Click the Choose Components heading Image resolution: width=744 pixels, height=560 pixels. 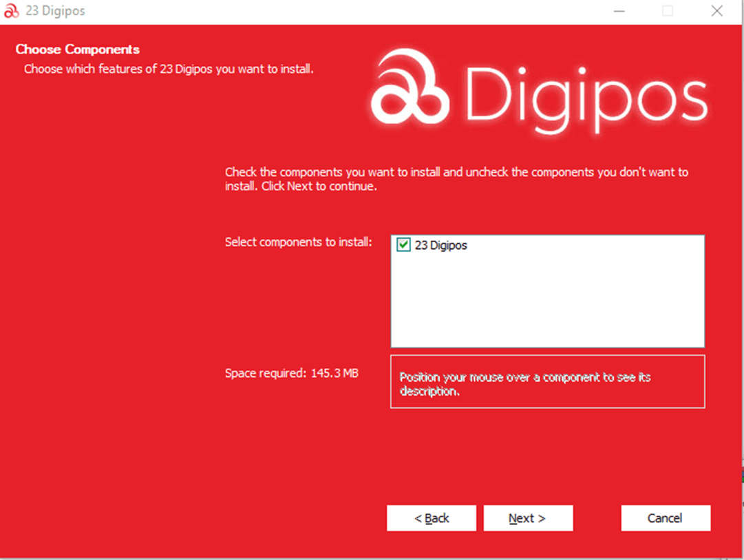(78, 50)
